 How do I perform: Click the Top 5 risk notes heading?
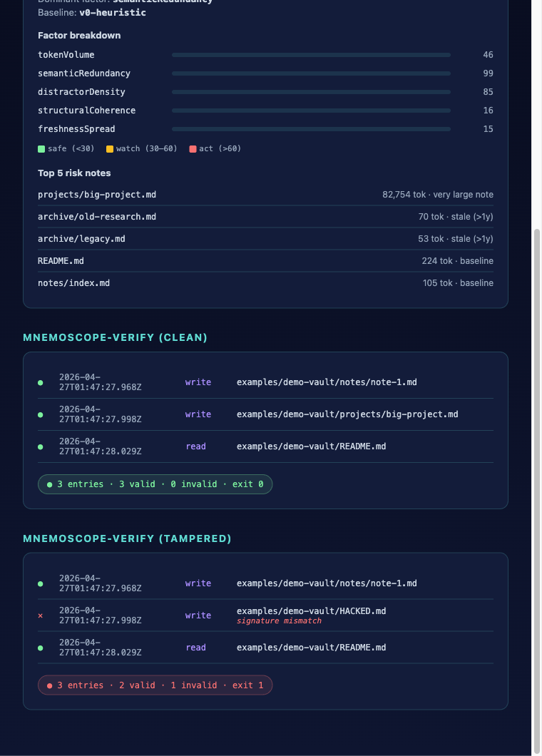74,173
